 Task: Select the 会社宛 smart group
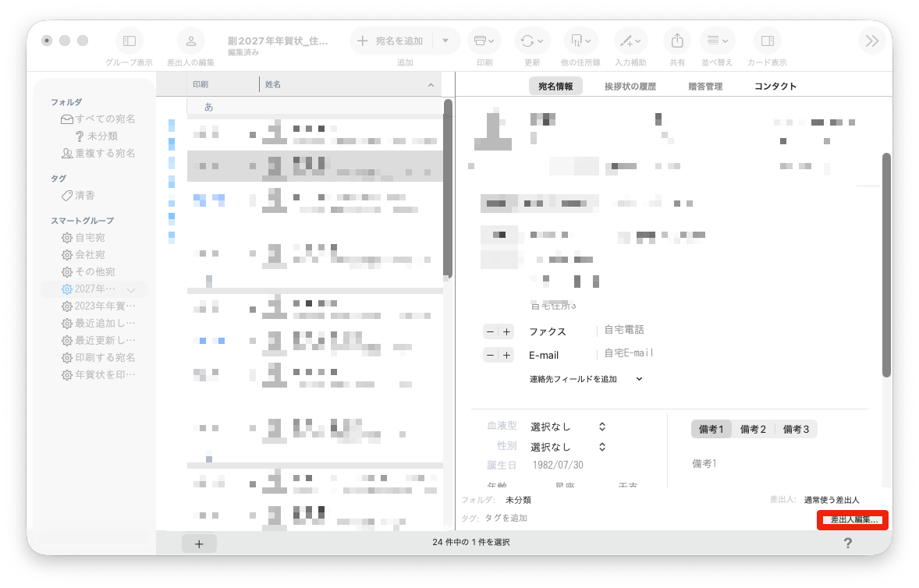coord(83,255)
